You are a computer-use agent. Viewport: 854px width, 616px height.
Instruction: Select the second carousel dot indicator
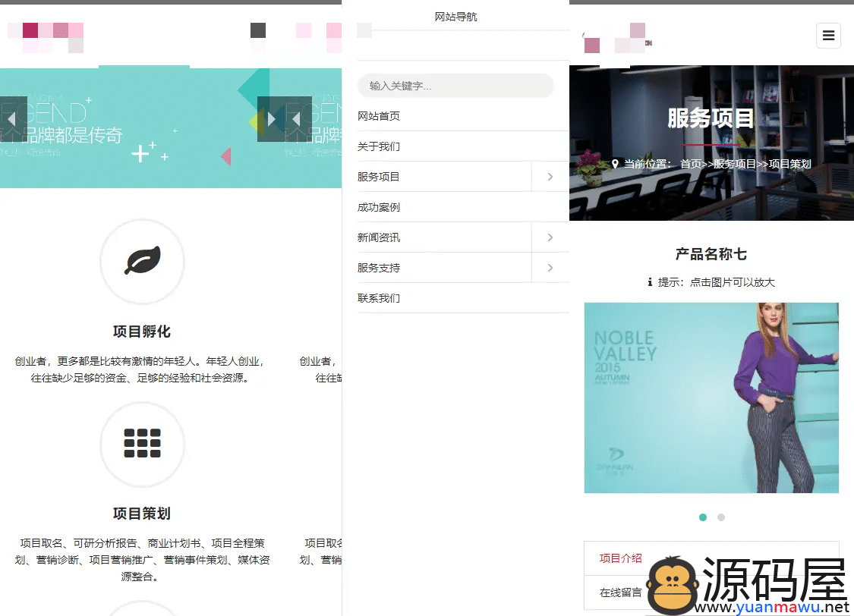click(721, 517)
